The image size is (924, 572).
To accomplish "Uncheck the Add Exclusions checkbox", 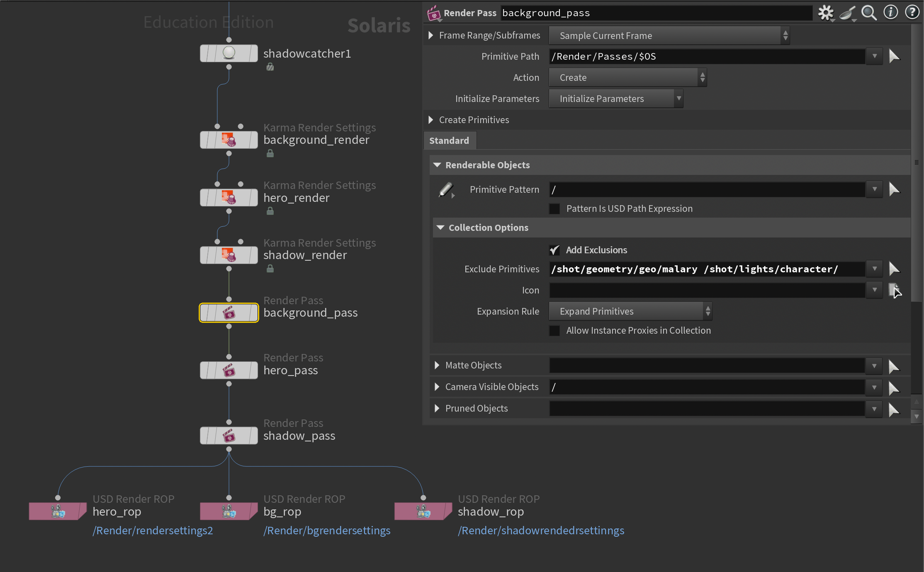I will click(554, 250).
